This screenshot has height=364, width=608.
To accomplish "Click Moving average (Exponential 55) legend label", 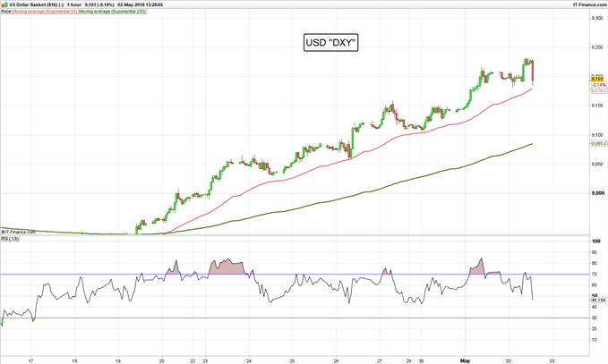I will [x=45, y=12].
